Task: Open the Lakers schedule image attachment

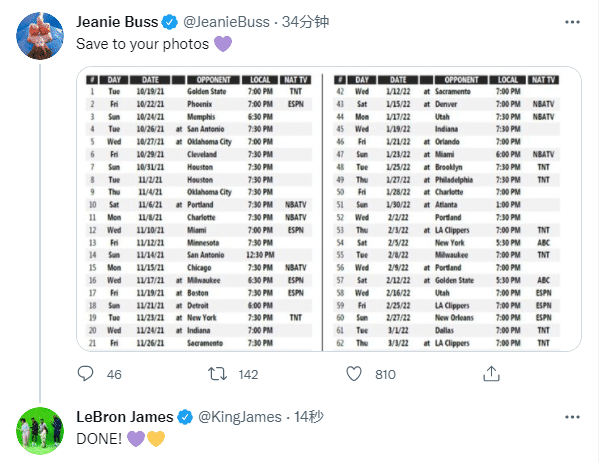Action: [x=329, y=209]
